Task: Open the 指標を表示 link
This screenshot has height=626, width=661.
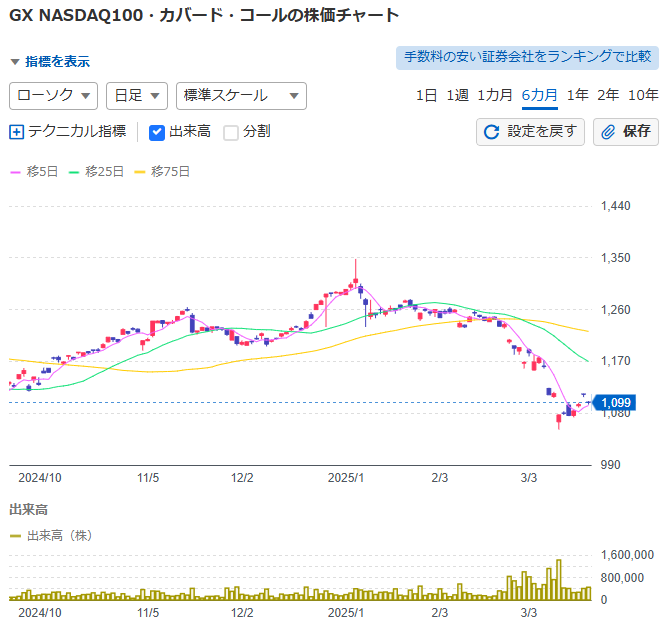Action: pos(57,62)
